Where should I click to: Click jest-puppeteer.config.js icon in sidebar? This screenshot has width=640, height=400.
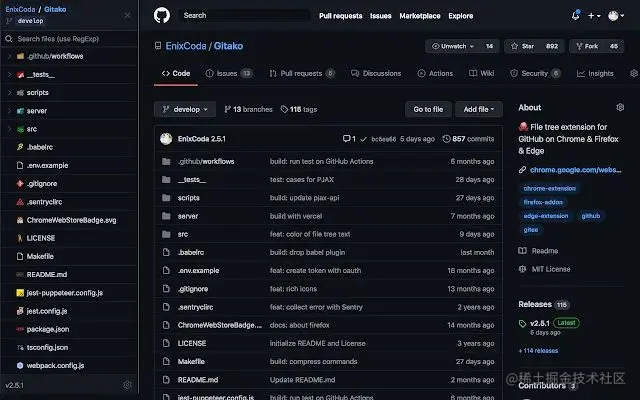pos(20,293)
